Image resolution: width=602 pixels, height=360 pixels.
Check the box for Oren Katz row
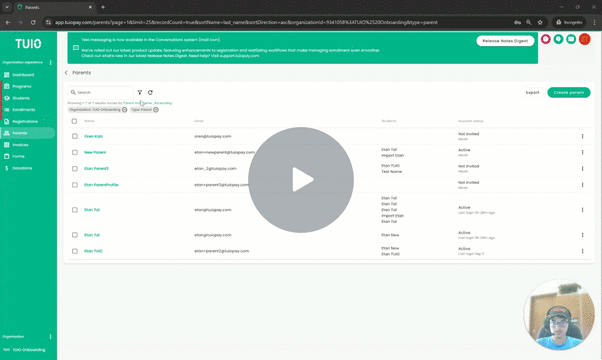[x=74, y=136]
